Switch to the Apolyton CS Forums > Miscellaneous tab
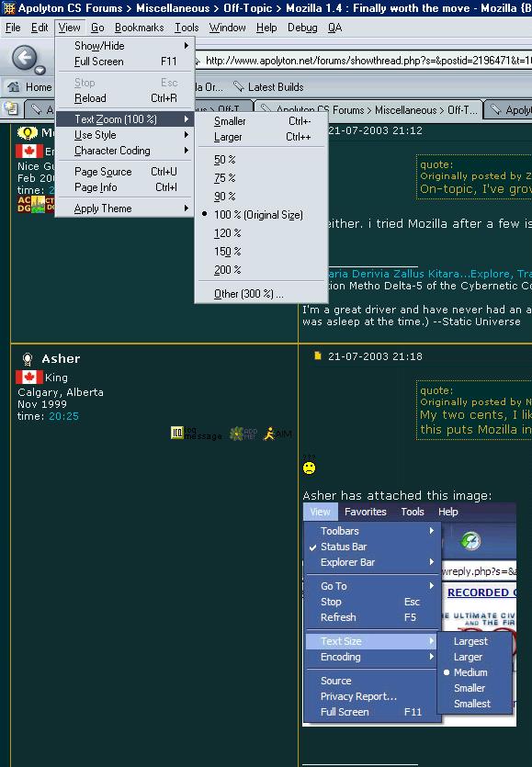Viewport: 532px width, 767px height. [x=368, y=109]
